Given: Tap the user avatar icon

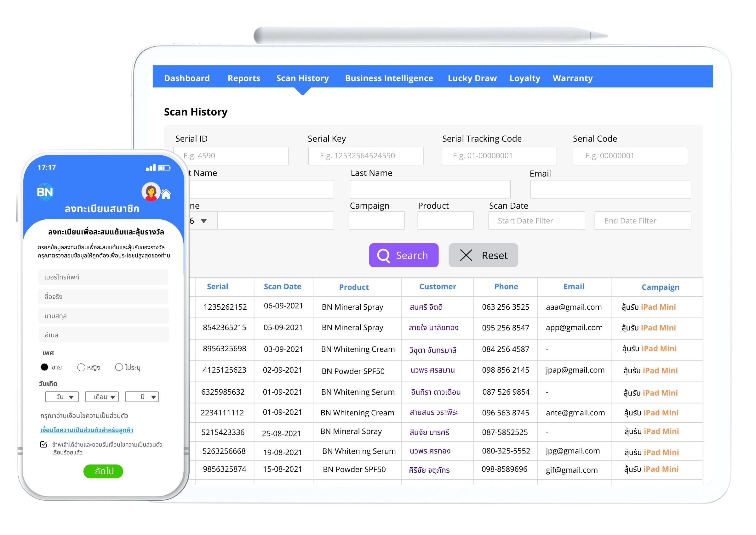Looking at the screenshot, I should point(151,191).
